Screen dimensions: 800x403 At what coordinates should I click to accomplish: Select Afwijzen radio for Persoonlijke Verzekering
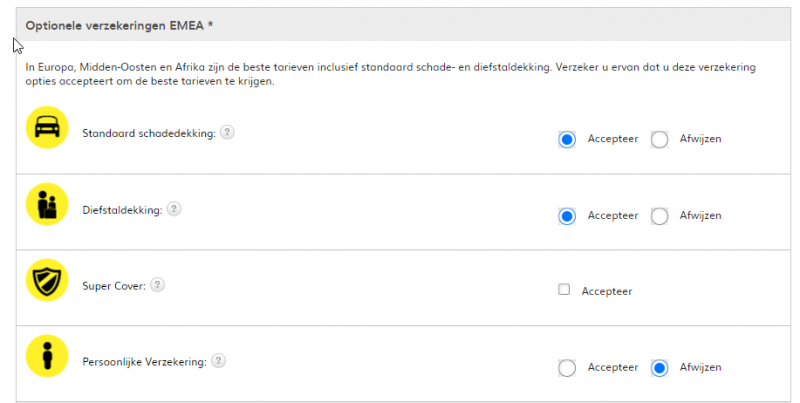pos(659,368)
